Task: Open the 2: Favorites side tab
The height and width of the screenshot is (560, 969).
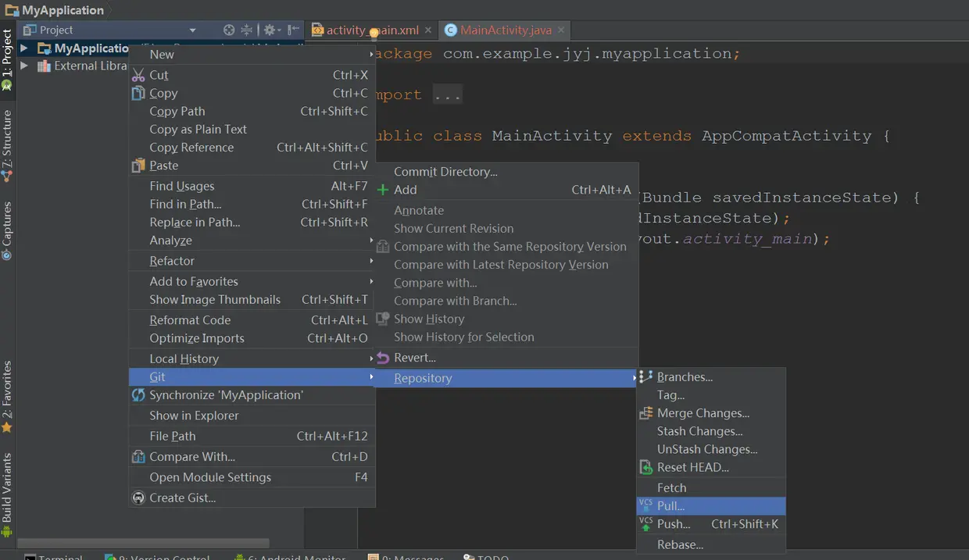Action: 8,397
